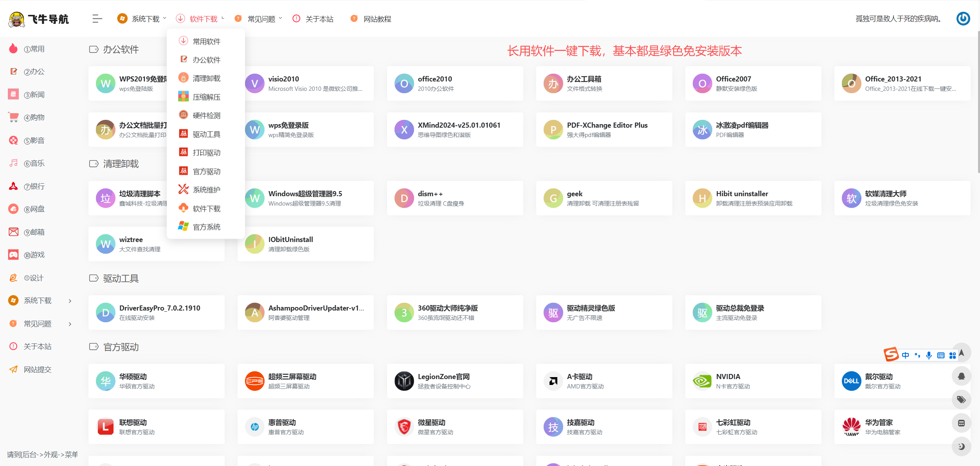The image size is (980, 466).
Task: Select 压缩解压 from the dropdown menu
Action: [x=206, y=97]
